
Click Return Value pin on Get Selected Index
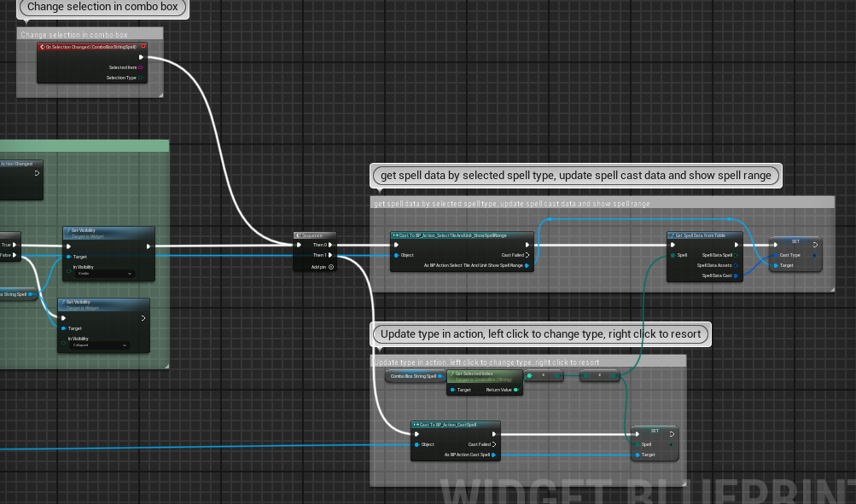coord(515,390)
